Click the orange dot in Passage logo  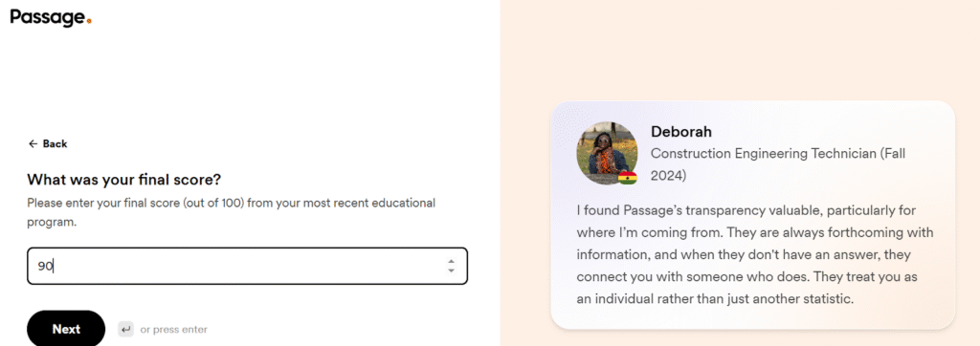89,22
